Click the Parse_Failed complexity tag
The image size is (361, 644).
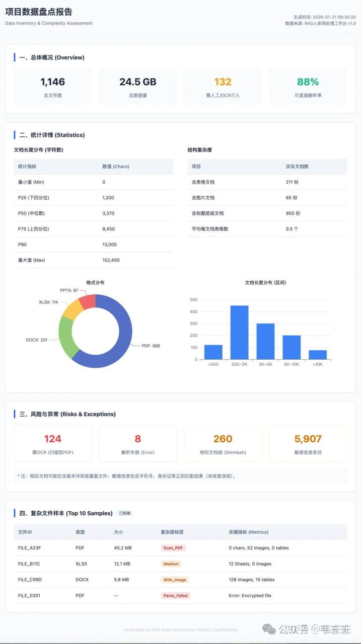(175, 595)
